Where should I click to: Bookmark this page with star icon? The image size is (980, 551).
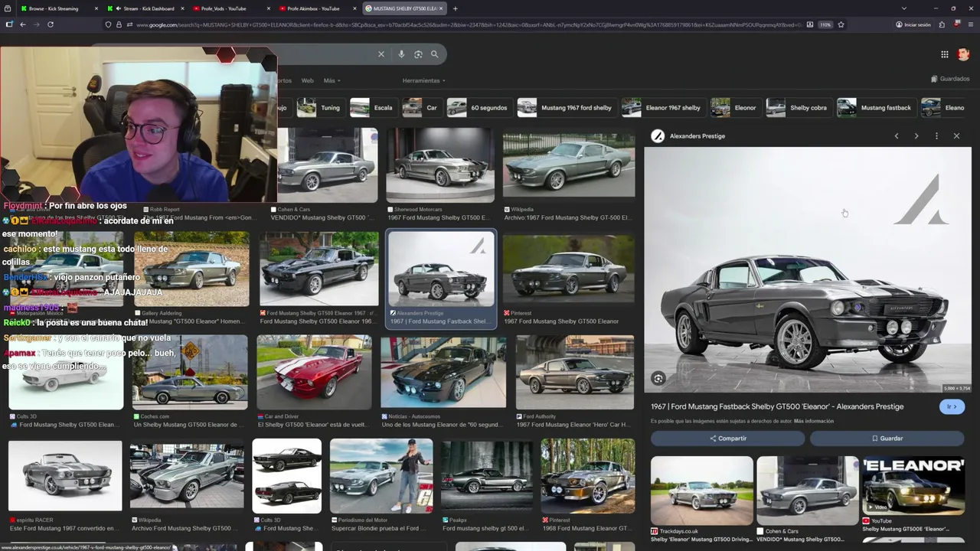coord(841,24)
